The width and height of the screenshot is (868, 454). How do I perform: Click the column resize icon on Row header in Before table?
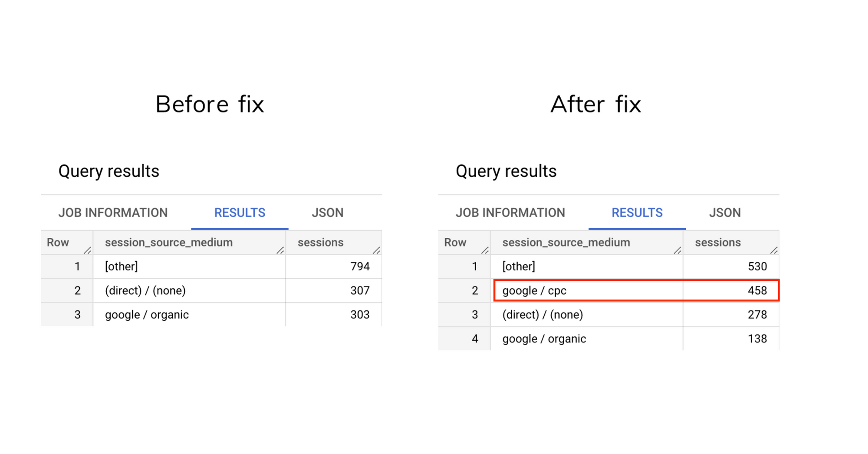coord(88,250)
